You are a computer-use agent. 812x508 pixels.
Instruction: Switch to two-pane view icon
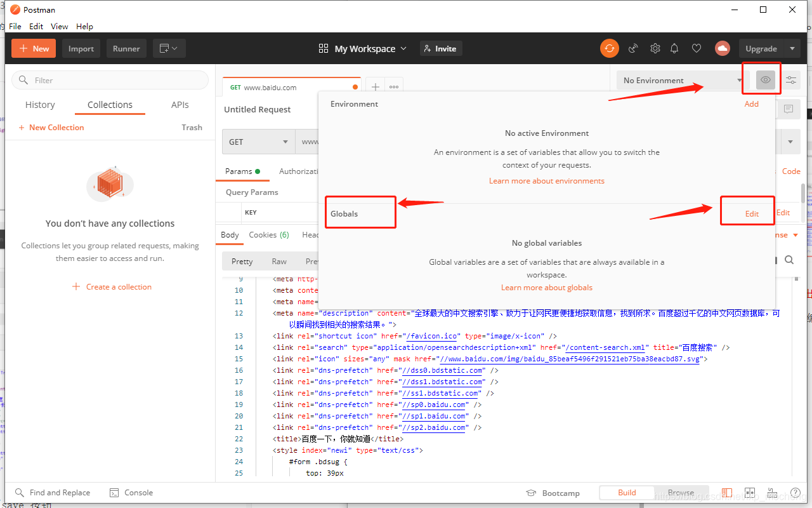coord(750,493)
